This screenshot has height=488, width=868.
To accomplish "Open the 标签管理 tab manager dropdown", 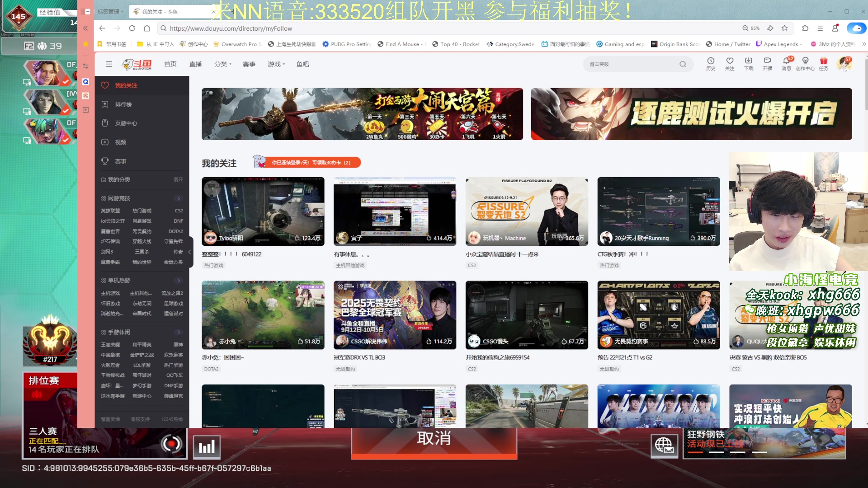I will tap(110, 12).
